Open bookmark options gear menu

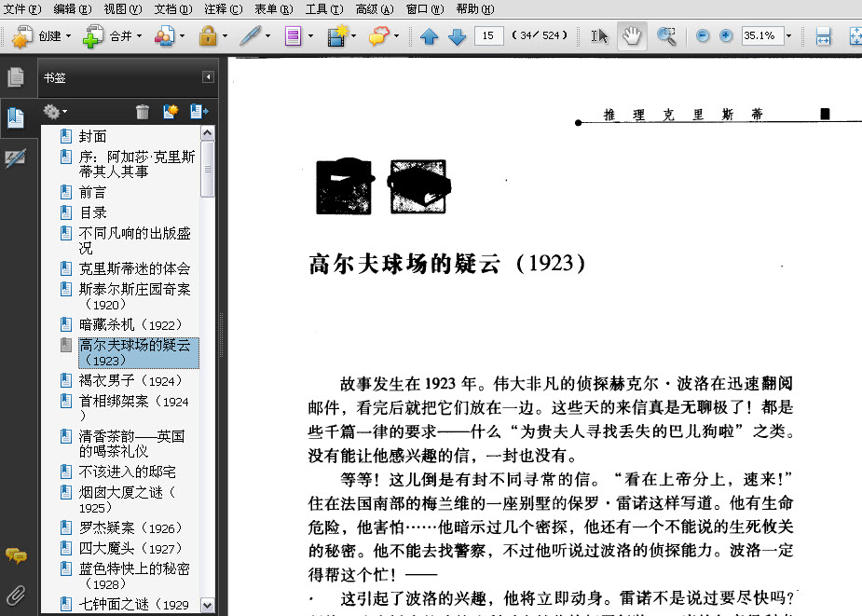(x=54, y=112)
